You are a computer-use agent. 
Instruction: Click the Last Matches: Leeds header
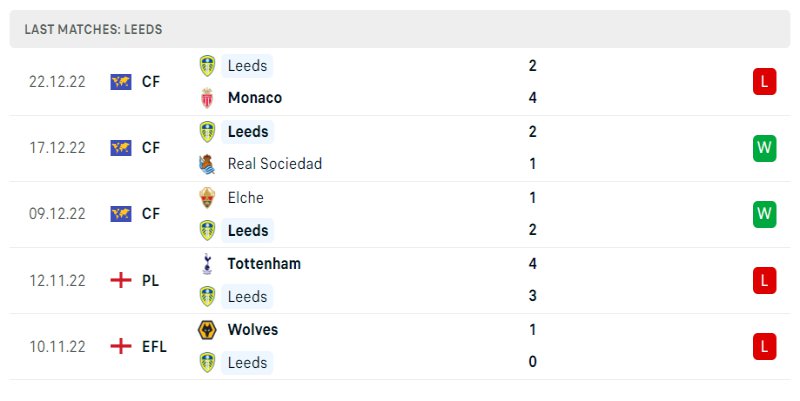pyautogui.click(x=93, y=30)
